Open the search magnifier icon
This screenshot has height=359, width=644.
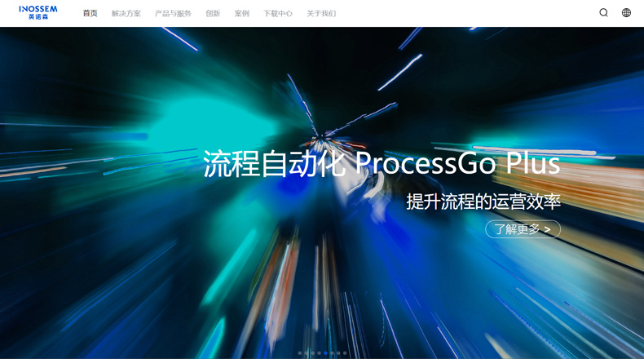pos(603,13)
